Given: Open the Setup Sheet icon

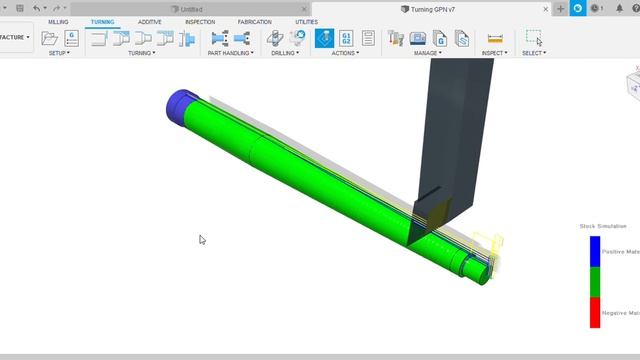Looking at the screenshot, I should pyautogui.click(x=368, y=38).
